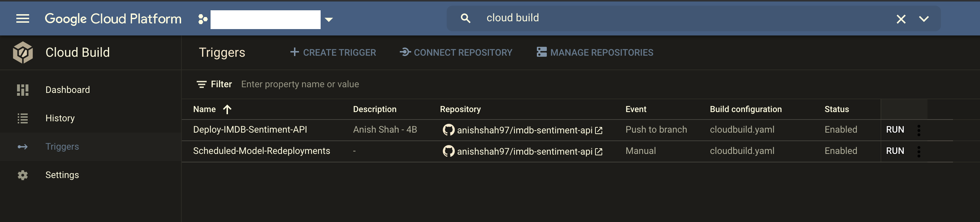The width and height of the screenshot is (980, 222).
Task: Click external link icon in Deploy-IMDB-Sentiment-API row
Action: pos(598,131)
